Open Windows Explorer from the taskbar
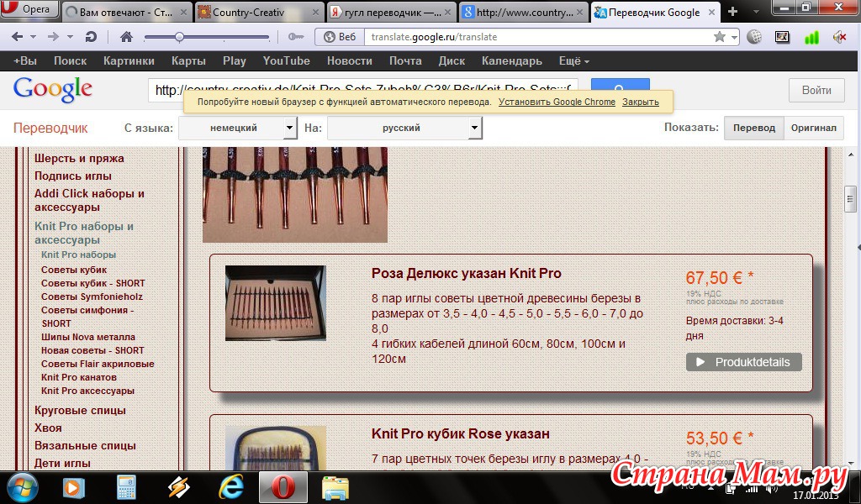Screen dimensions: 861x504 click(335, 487)
